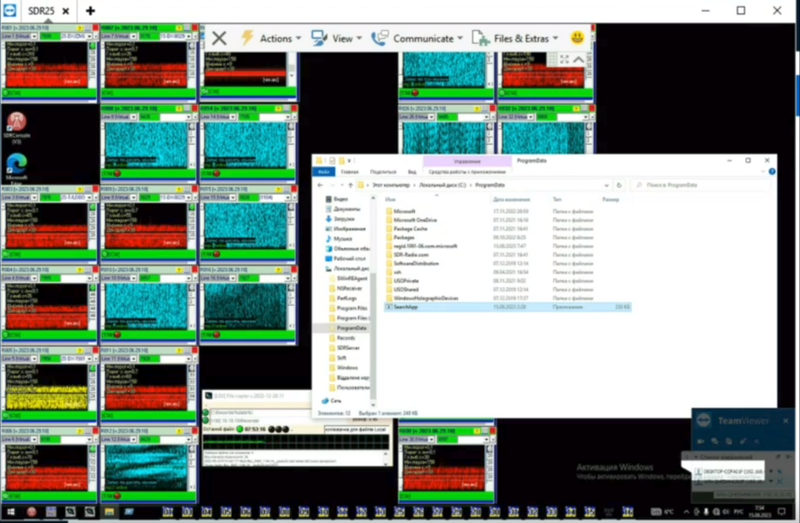This screenshot has width=800, height=523.
Task: Select ProgramData in the navigation tree
Action: (x=350, y=328)
